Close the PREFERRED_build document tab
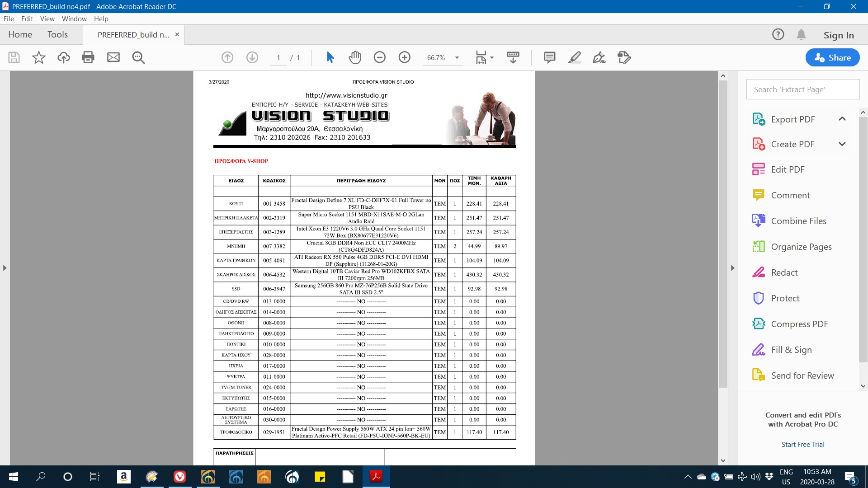Image resolution: width=868 pixels, height=488 pixels. coord(177,35)
